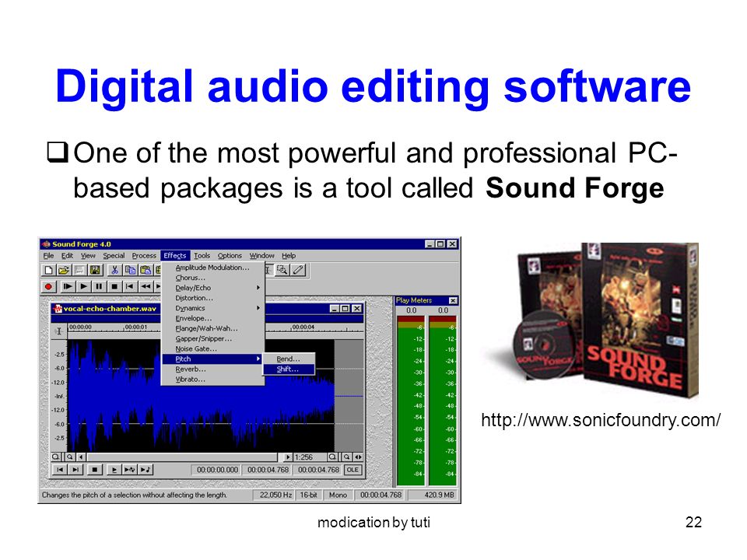Image resolution: width=747 pixels, height=560 pixels.
Task: Choose Chorus from the Effects menu
Action: (x=213, y=278)
